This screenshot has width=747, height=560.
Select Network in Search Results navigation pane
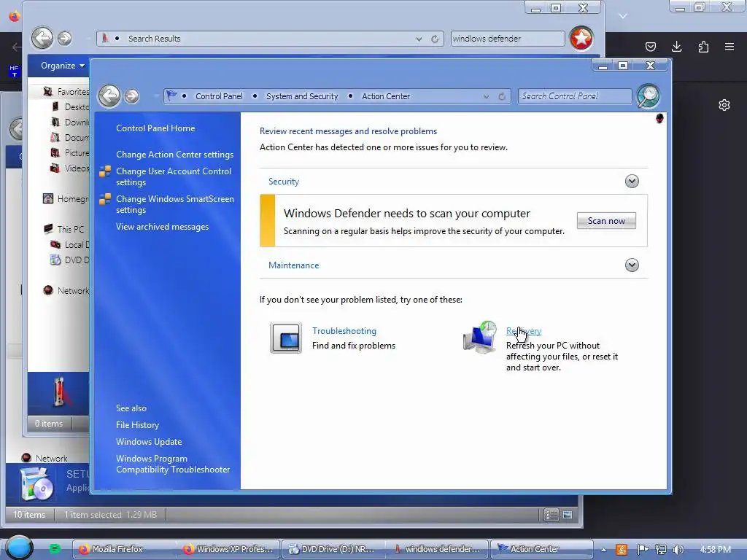coord(73,290)
